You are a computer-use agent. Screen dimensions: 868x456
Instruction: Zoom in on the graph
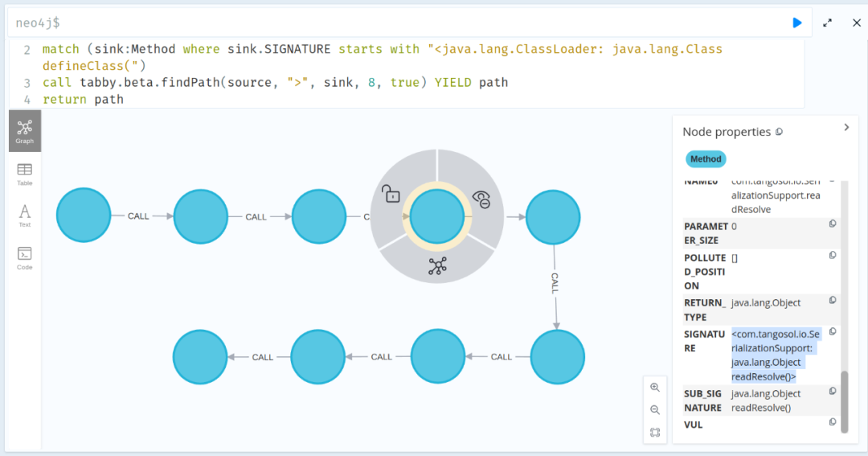(x=655, y=388)
